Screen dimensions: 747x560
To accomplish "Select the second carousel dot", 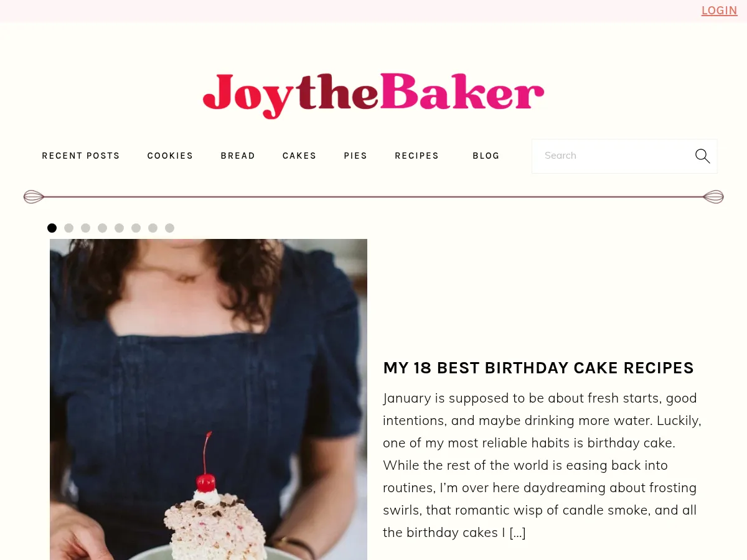I will pos(69,228).
